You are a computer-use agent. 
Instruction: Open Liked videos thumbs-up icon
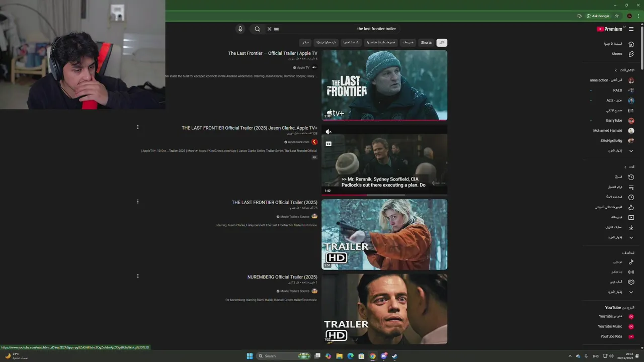(x=631, y=207)
